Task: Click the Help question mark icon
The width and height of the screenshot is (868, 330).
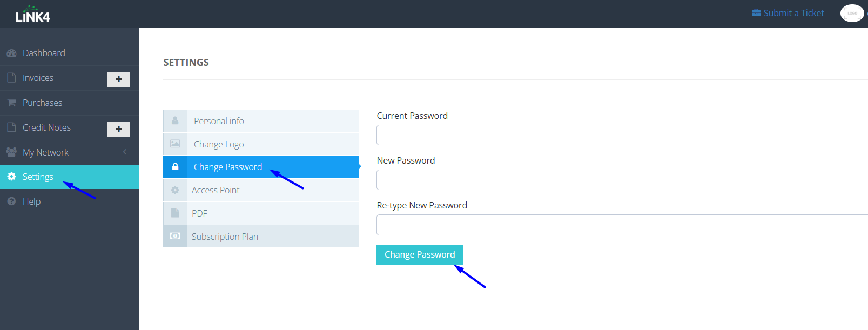Action: tap(11, 201)
